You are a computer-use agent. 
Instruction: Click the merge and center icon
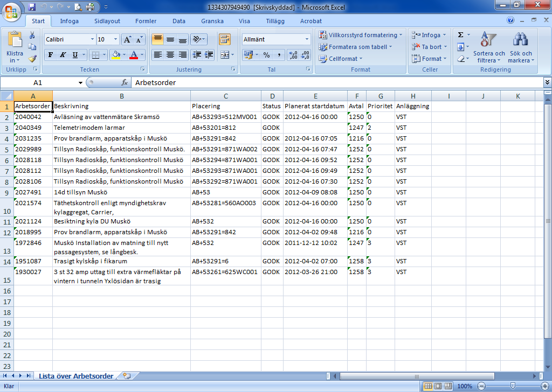(x=225, y=55)
